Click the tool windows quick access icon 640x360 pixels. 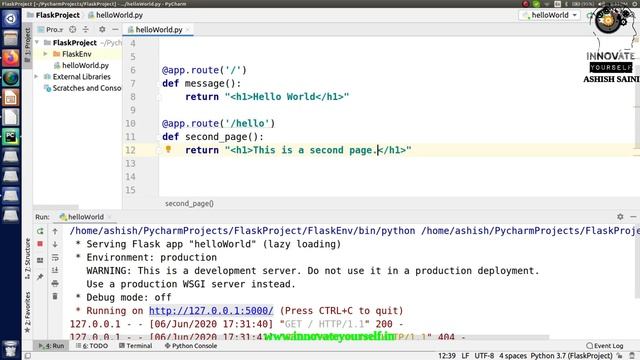[27, 356]
